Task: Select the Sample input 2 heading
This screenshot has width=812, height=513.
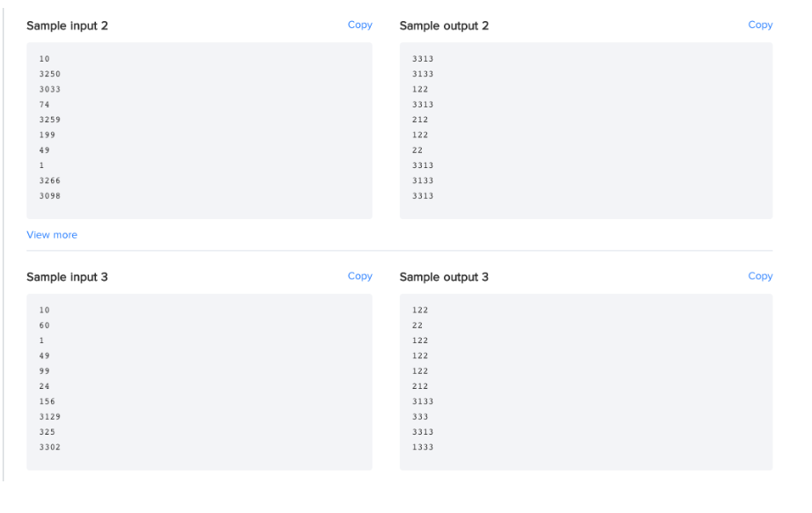Action: tap(67, 26)
